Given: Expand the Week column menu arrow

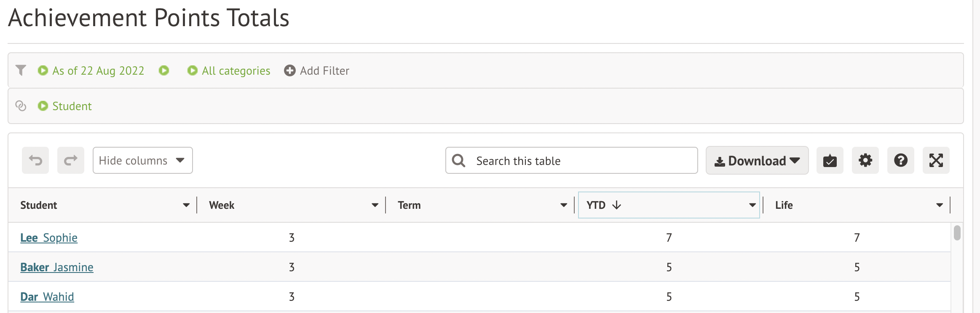Looking at the screenshot, I should [x=375, y=205].
